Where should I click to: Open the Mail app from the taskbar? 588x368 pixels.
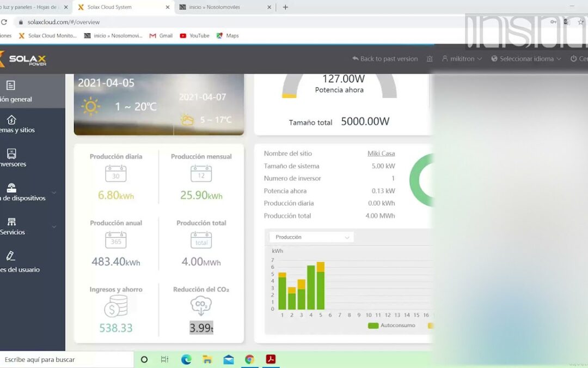pos(228,360)
